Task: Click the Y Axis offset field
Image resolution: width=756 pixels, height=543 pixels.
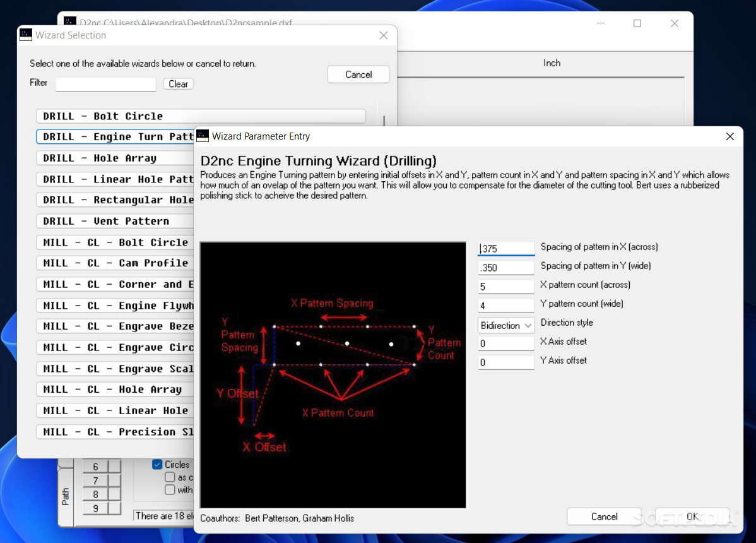Action: (505, 362)
